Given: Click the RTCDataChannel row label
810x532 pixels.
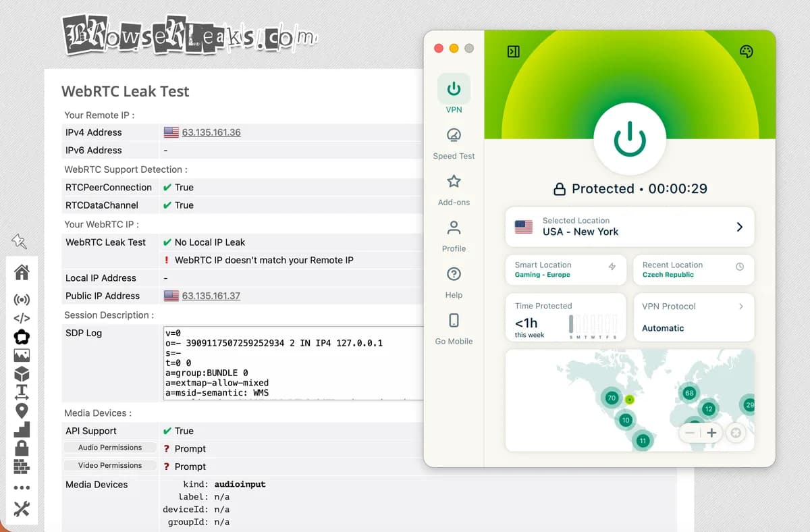Looking at the screenshot, I should (102, 205).
